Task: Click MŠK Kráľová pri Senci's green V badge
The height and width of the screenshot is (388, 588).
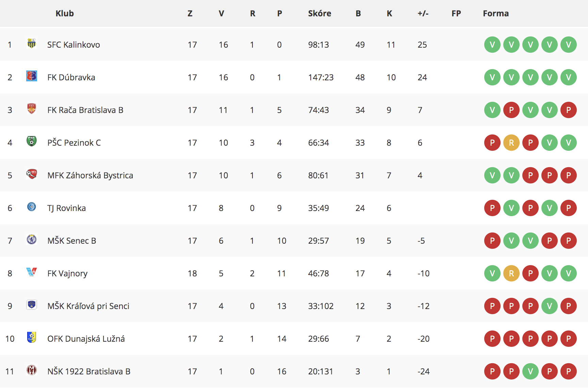Action: tap(550, 306)
